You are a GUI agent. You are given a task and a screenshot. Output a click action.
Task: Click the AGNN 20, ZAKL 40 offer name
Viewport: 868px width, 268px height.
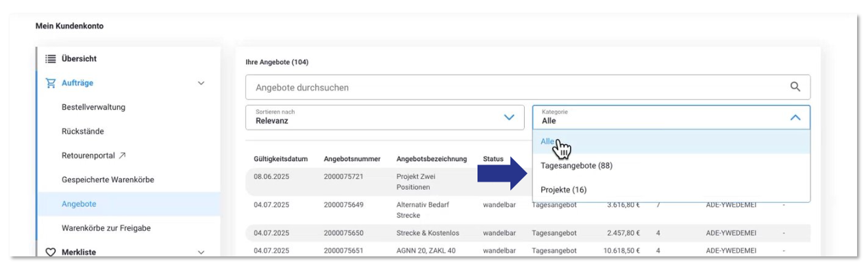[x=426, y=251]
